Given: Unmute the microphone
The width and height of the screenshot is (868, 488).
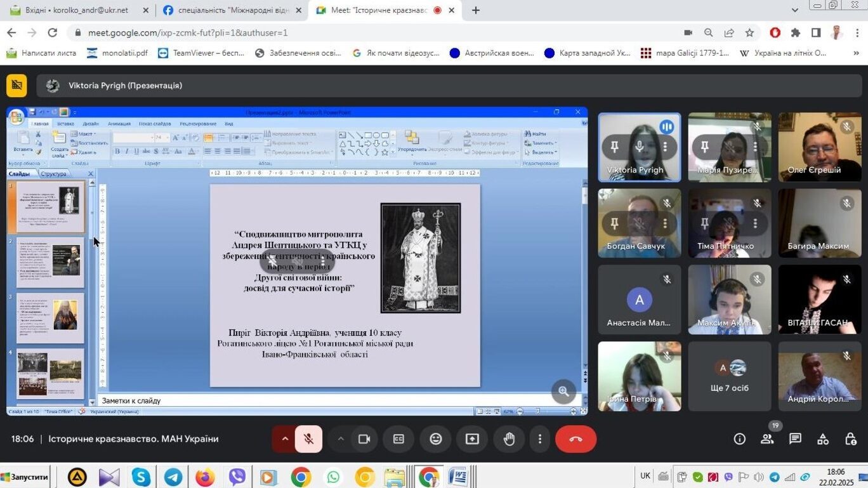Looking at the screenshot, I should click(308, 439).
